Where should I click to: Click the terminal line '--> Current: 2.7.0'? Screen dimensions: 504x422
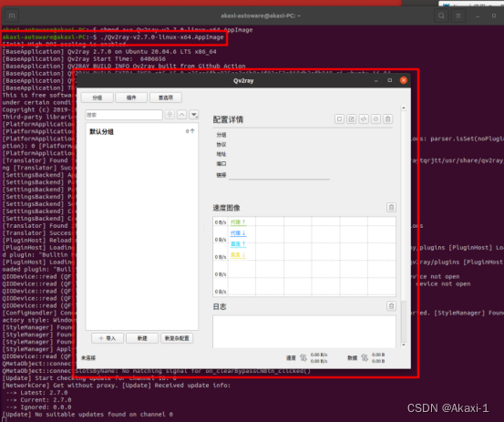tap(38, 400)
